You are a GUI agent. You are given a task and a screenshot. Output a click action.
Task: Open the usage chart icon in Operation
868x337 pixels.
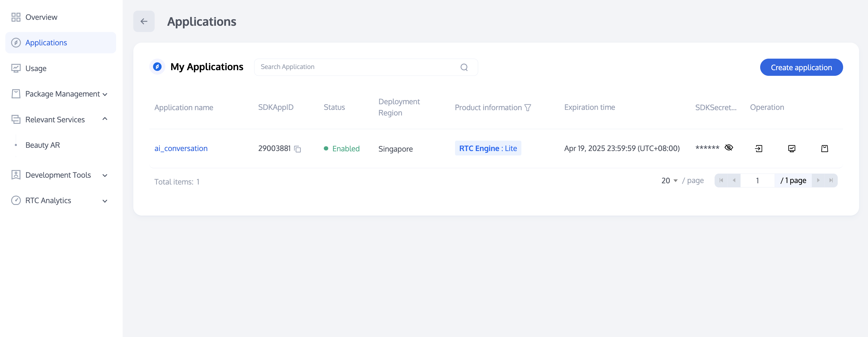pos(792,148)
